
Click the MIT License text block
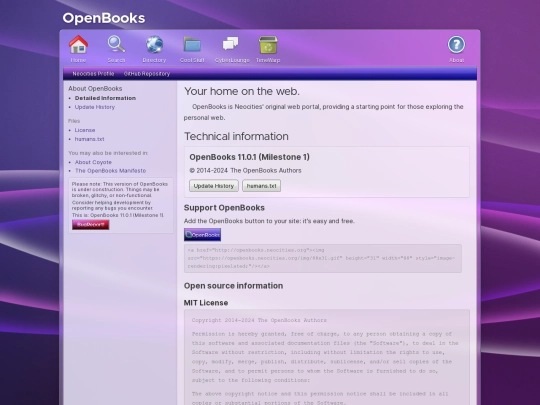click(x=327, y=357)
